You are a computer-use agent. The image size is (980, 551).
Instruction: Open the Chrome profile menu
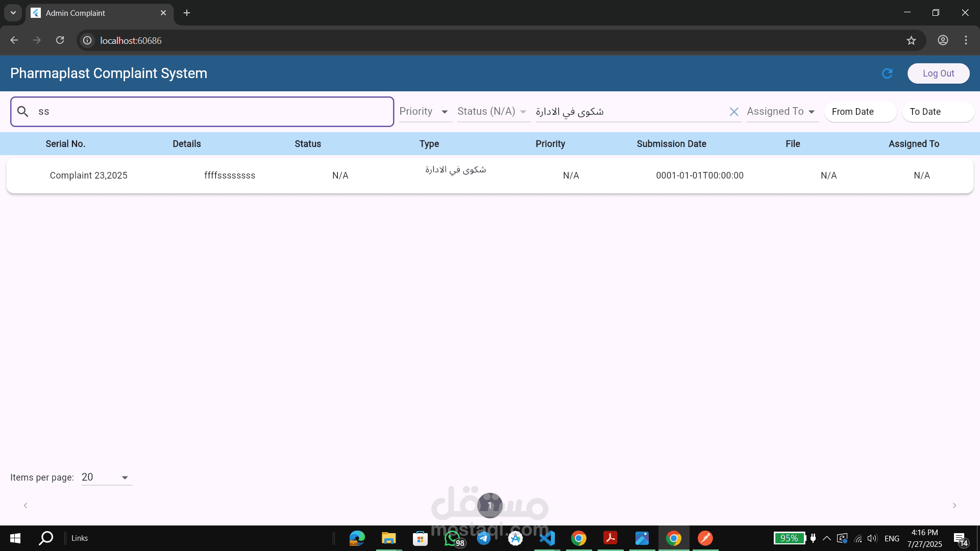click(x=943, y=40)
